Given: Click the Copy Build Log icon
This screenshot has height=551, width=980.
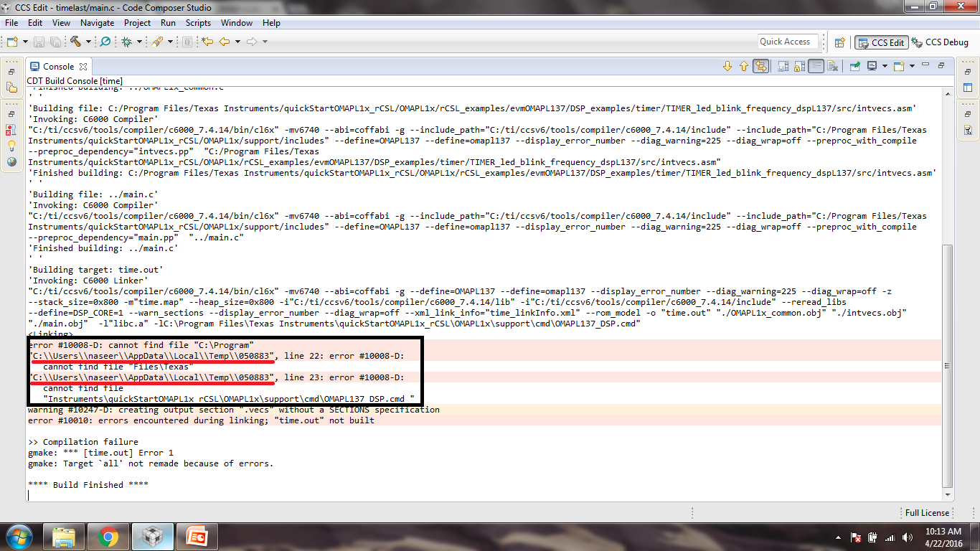Looking at the screenshot, I should pyautogui.click(x=783, y=67).
